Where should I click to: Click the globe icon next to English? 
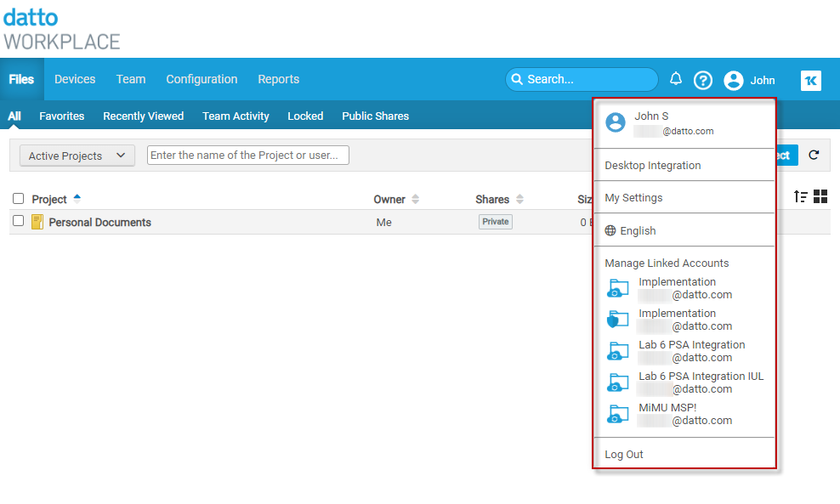pyautogui.click(x=610, y=231)
